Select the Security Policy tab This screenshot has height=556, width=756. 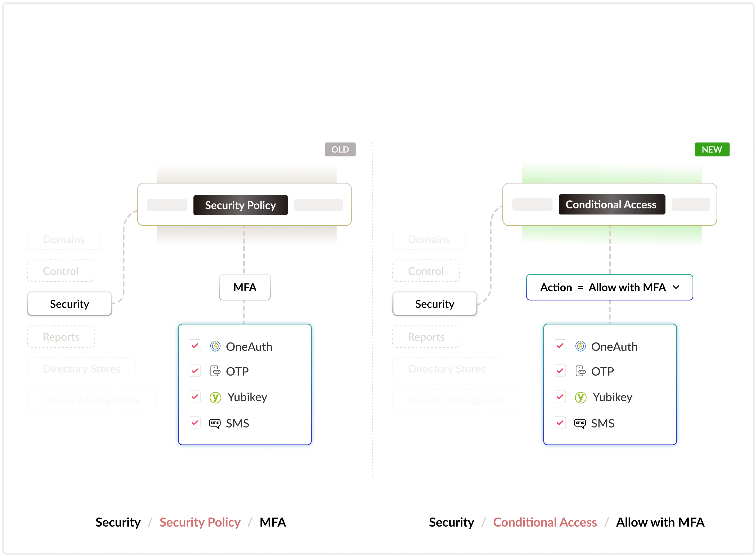tap(240, 205)
